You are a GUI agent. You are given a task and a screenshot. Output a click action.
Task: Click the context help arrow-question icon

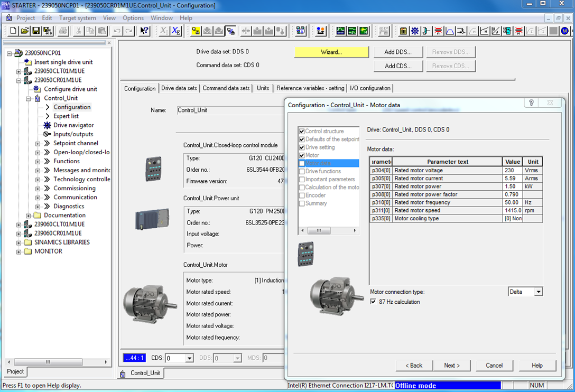(x=144, y=31)
